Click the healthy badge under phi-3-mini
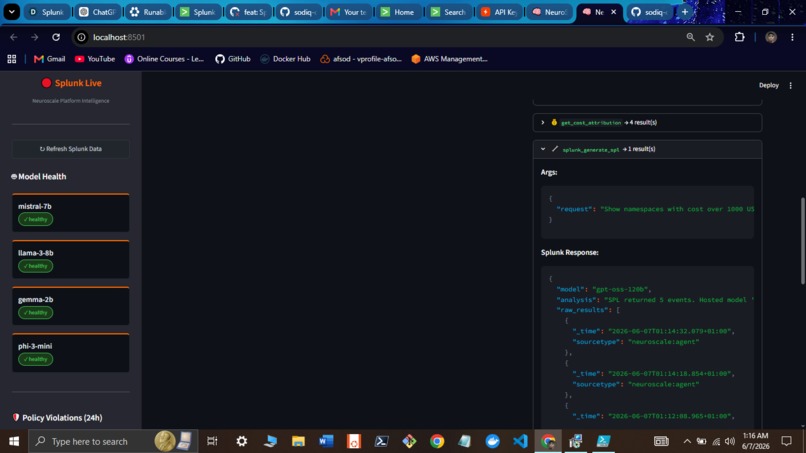 coord(35,359)
